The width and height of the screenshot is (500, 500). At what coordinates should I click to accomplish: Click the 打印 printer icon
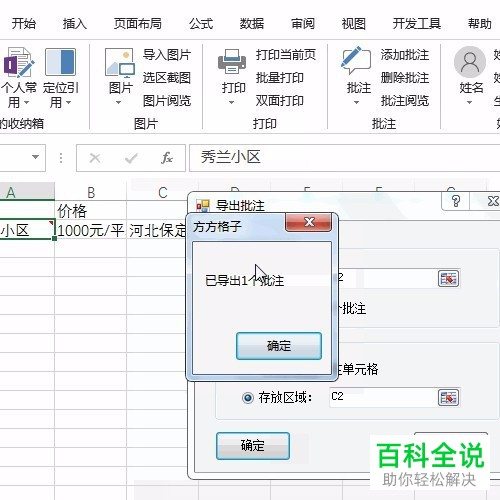[232, 61]
